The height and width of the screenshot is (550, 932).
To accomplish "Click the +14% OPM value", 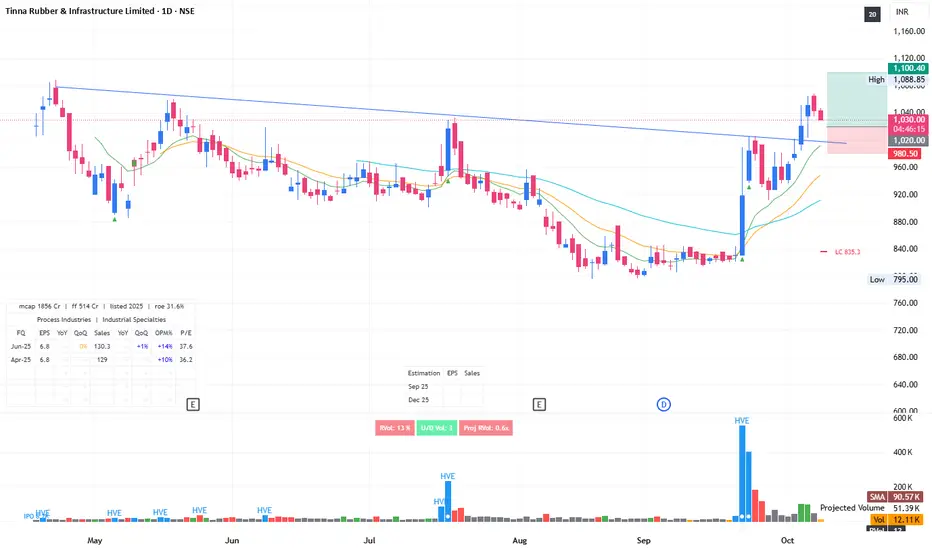I will click(x=165, y=346).
